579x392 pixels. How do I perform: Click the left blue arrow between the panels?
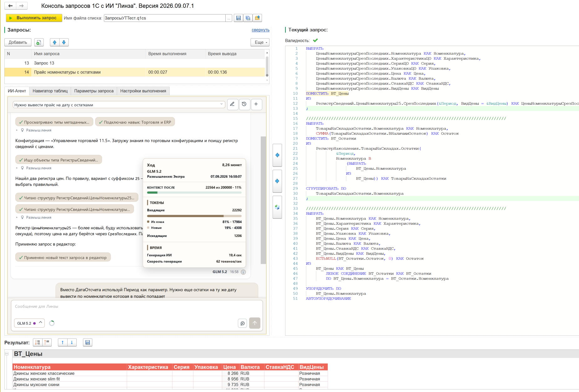pos(277,155)
